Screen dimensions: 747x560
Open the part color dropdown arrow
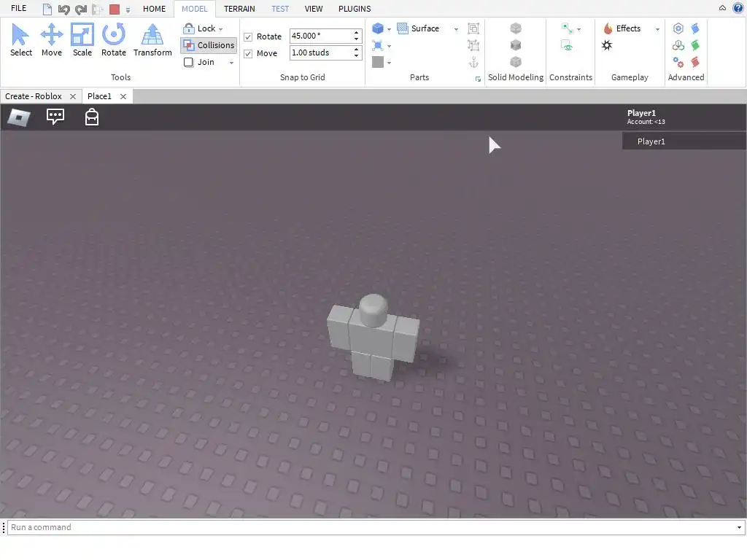click(x=390, y=63)
